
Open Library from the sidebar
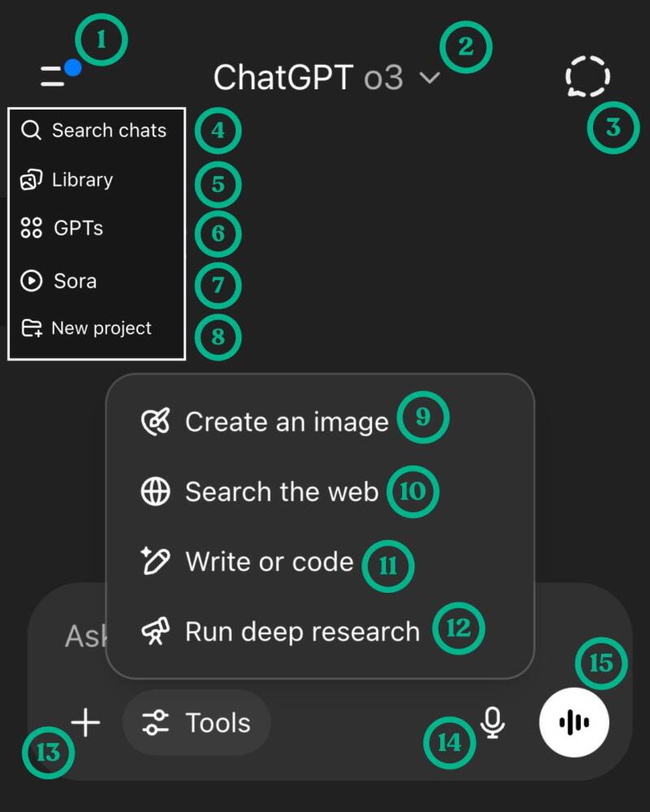click(x=82, y=179)
